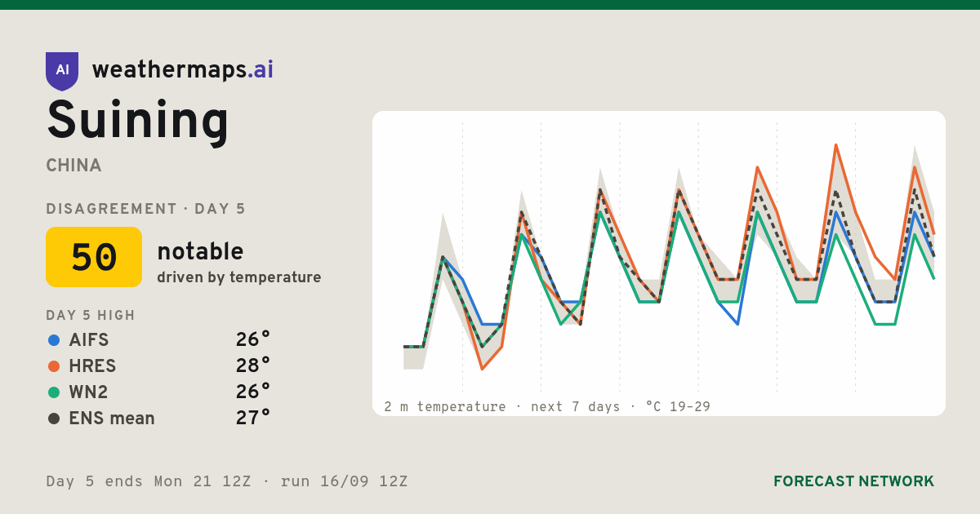The width and height of the screenshot is (980, 514).
Task: Click the yellow disagreement score 50 badge
Action: 94,257
